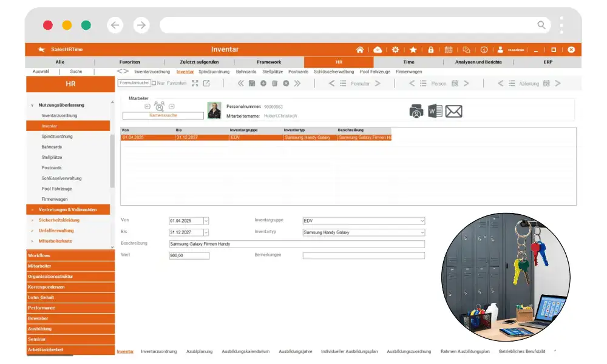
Task: Expand the Unfallverwaltung sidebar section
Action: [32, 231]
